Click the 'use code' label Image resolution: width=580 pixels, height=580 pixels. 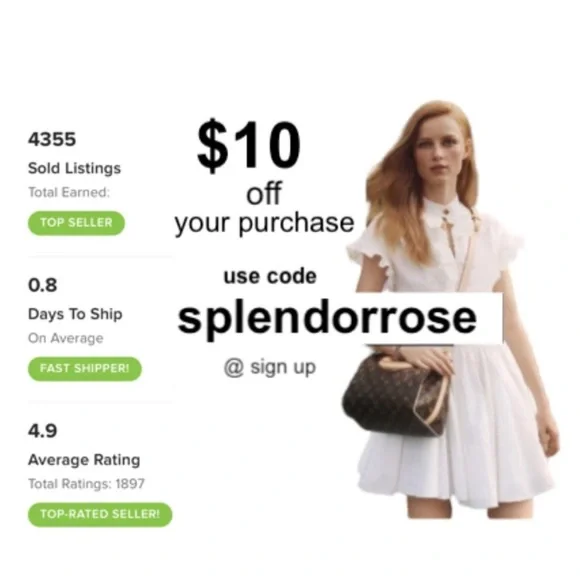[270, 276]
